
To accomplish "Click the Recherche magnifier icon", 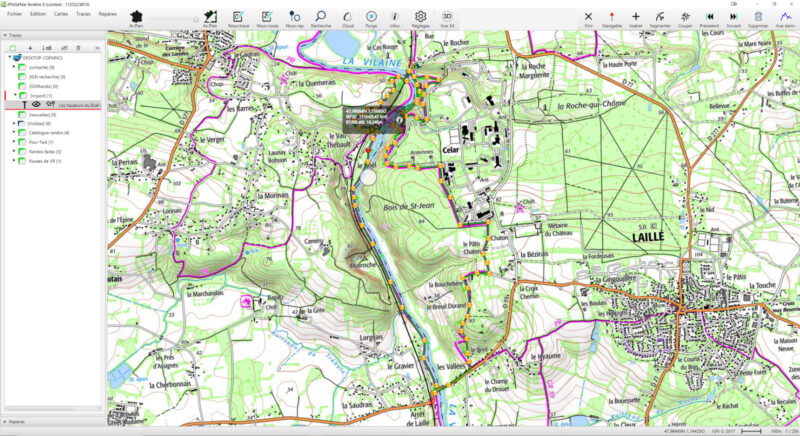I will [320, 18].
